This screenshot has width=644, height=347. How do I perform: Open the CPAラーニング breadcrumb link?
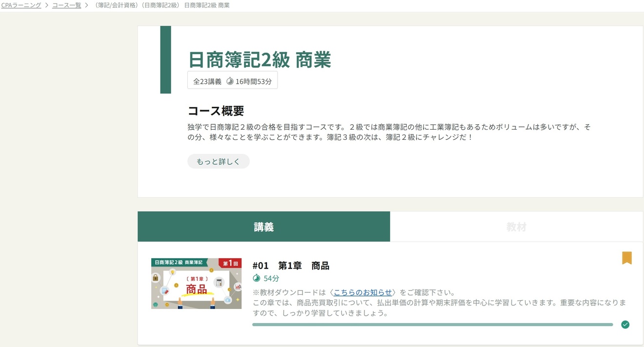(x=21, y=5)
